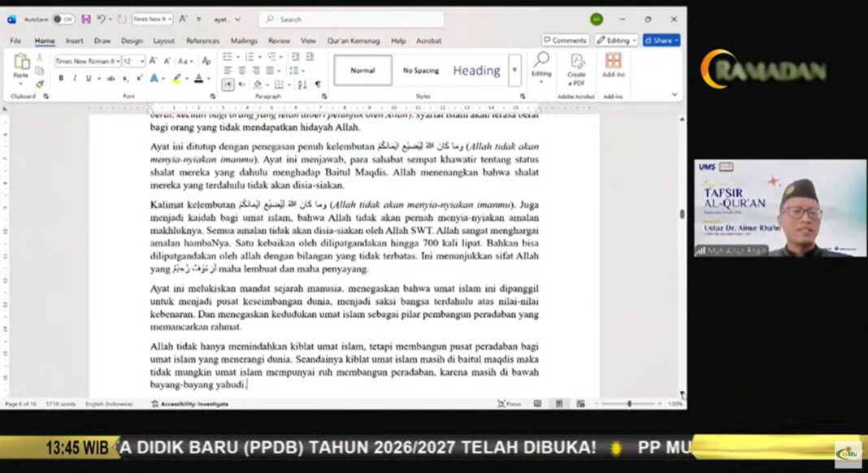Open the Insert tab
The image size is (868, 473).
74,41
